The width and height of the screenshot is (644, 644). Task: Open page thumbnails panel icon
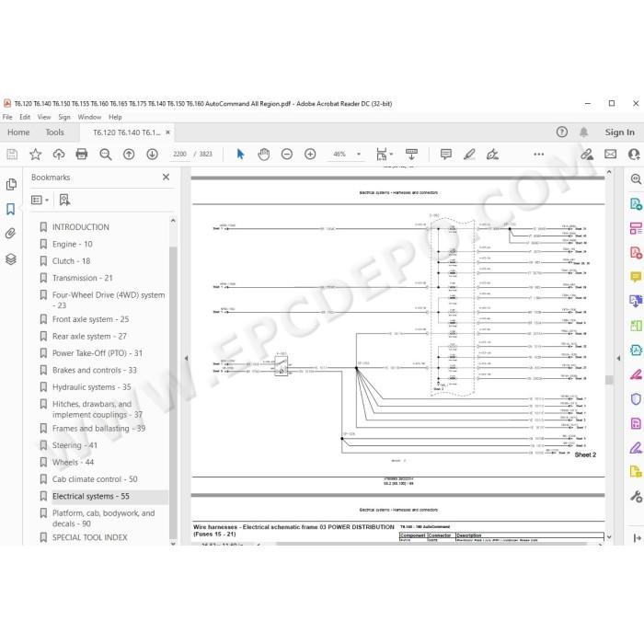pos(11,184)
